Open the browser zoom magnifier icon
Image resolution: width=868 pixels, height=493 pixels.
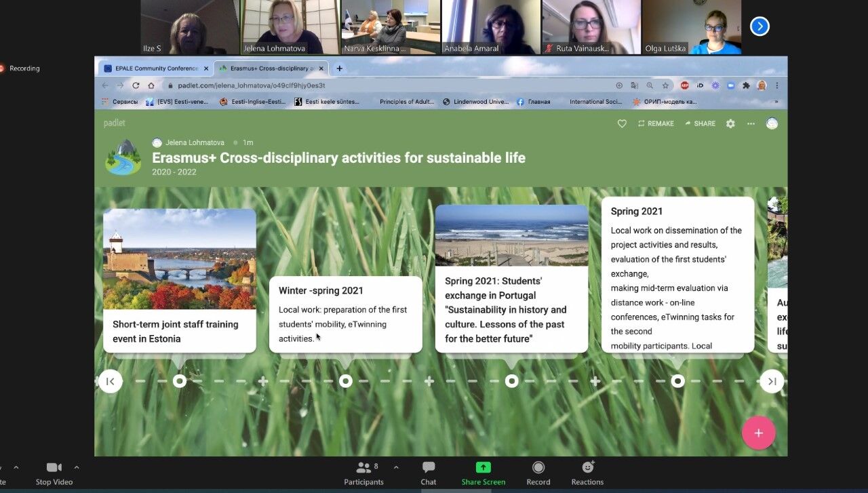pyautogui.click(x=650, y=85)
